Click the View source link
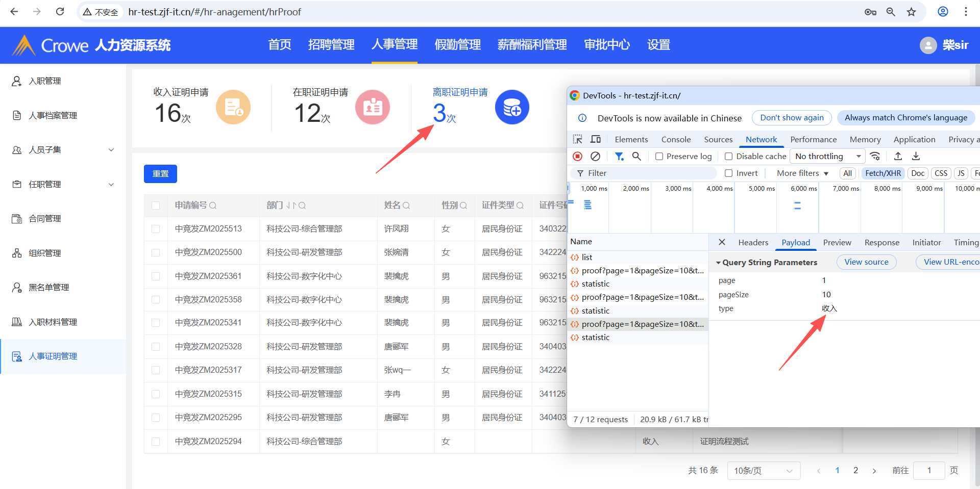Screen dimensions: 980x489 pyautogui.click(x=866, y=262)
